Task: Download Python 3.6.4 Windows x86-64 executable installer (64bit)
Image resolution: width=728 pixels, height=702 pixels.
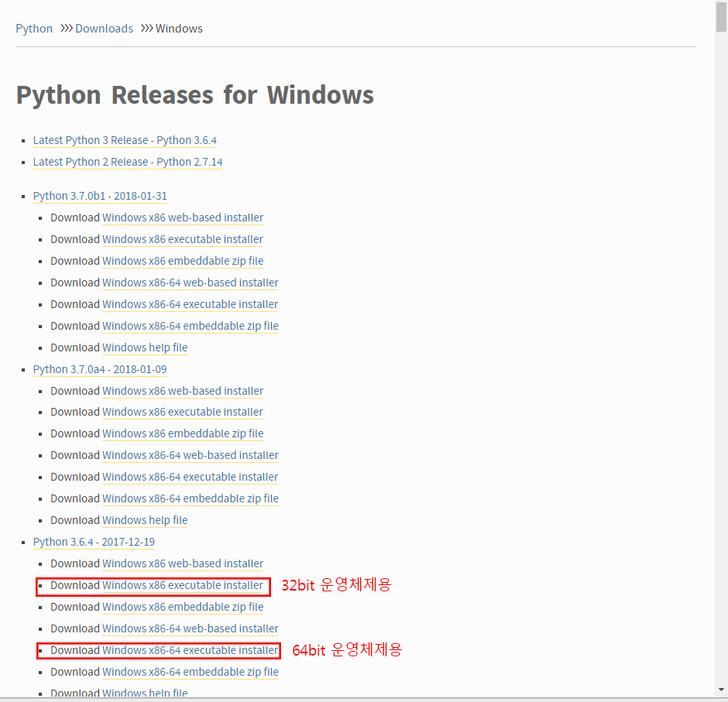Action: tap(190, 650)
